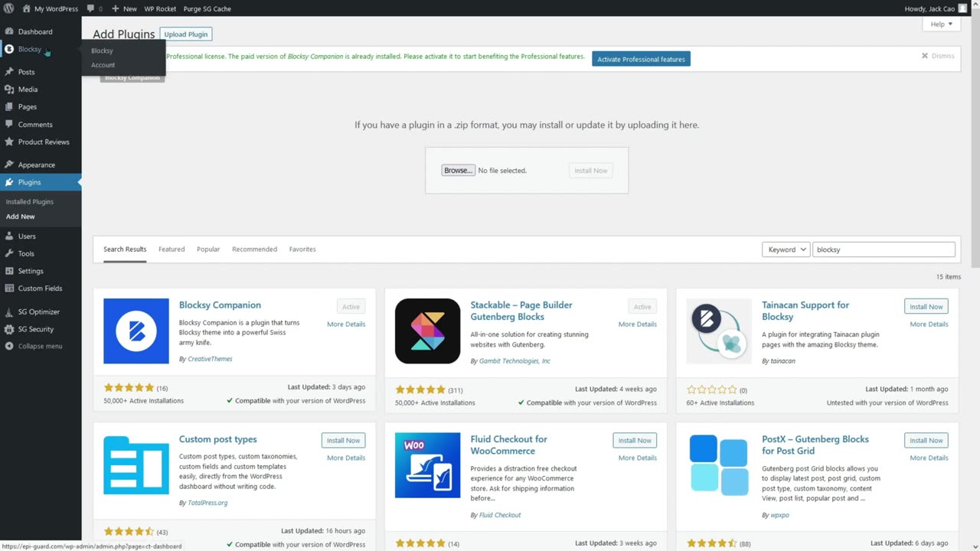Screen dimensions: 980x551
Task: Click the Browse... file button
Action: point(458,171)
